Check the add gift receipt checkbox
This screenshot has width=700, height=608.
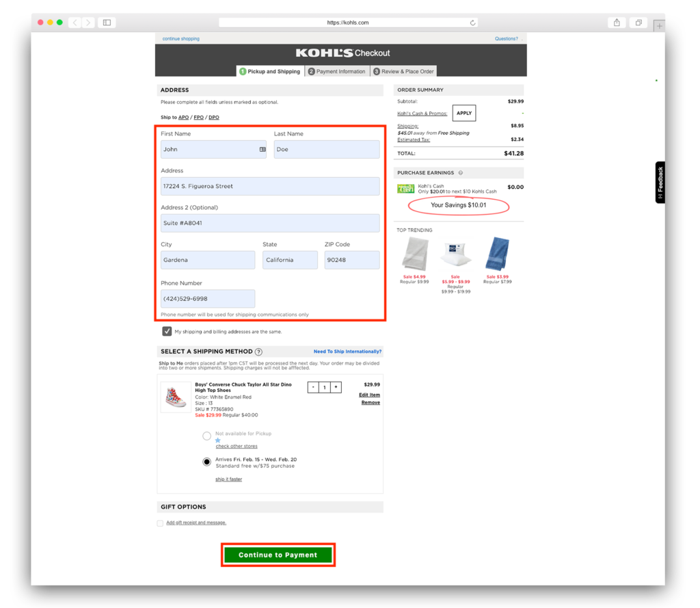click(160, 523)
